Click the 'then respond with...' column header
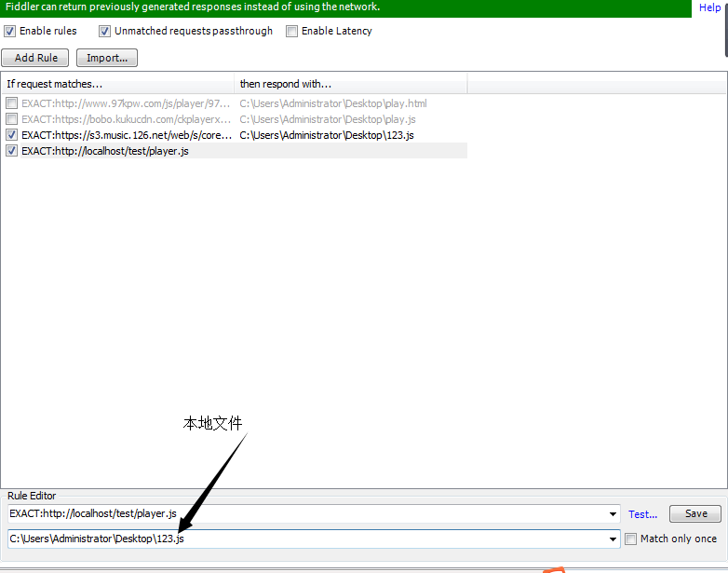Screen dimensions: 728x573 pos(351,84)
